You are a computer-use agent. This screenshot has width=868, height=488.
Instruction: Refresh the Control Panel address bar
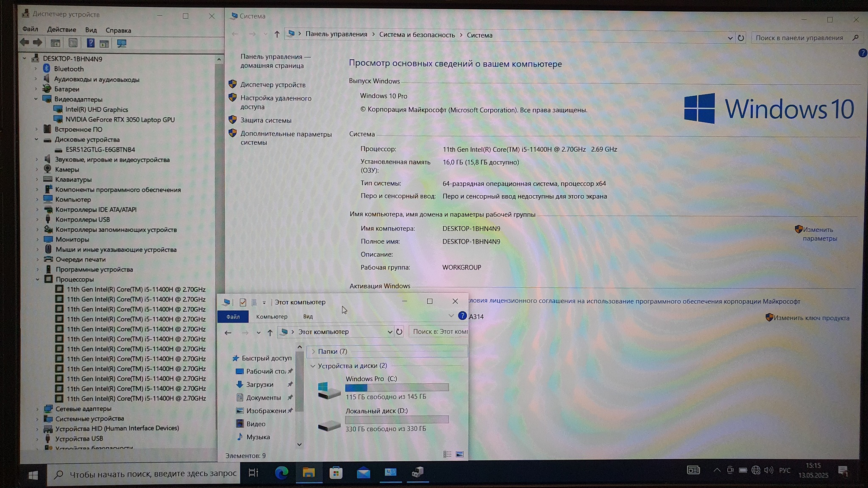[740, 38]
